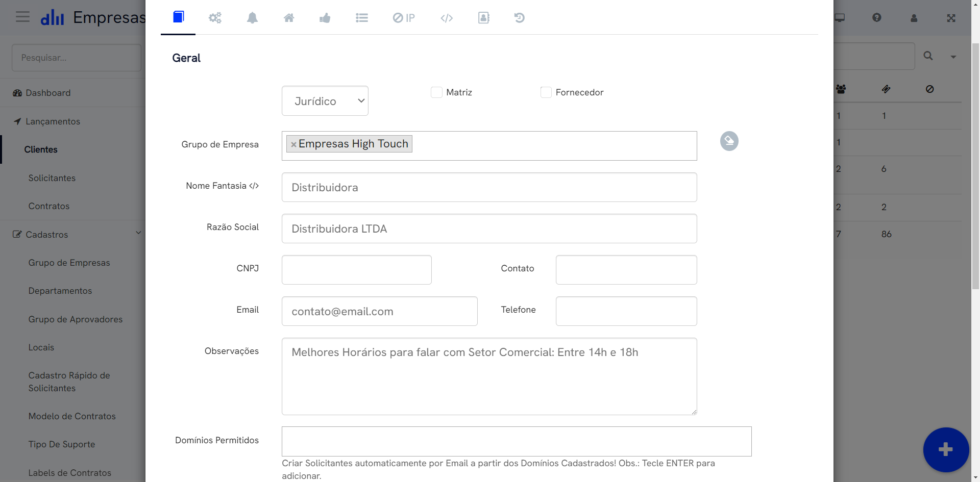This screenshot has height=482, width=980.
Task: Open Departamentos link
Action: 60,291
